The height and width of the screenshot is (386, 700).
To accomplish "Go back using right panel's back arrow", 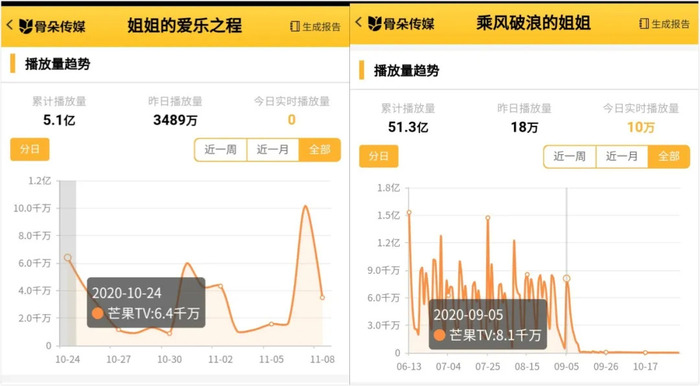I will [x=358, y=21].
